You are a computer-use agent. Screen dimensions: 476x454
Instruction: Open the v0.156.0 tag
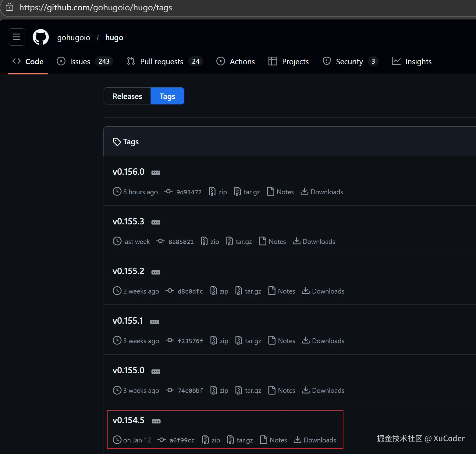129,172
